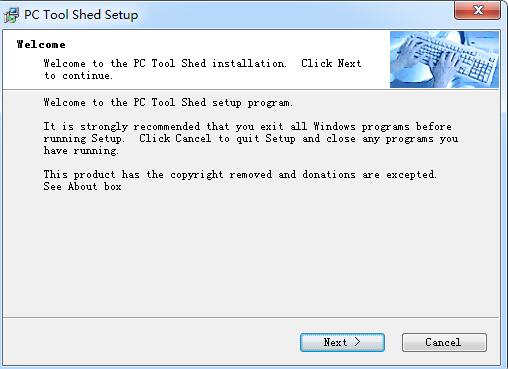
Task: Click empty title bar area beside the title
Action: click(x=293, y=15)
